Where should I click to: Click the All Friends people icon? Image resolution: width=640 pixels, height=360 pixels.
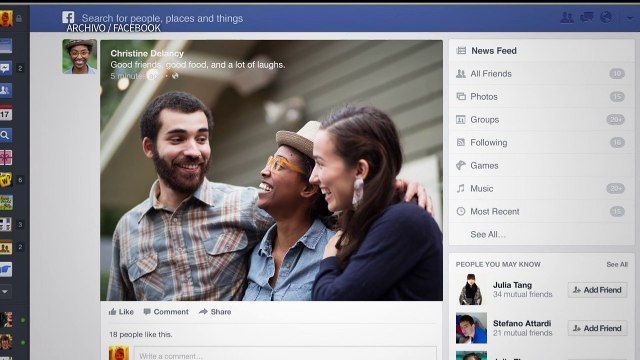(x=461, y=74)
